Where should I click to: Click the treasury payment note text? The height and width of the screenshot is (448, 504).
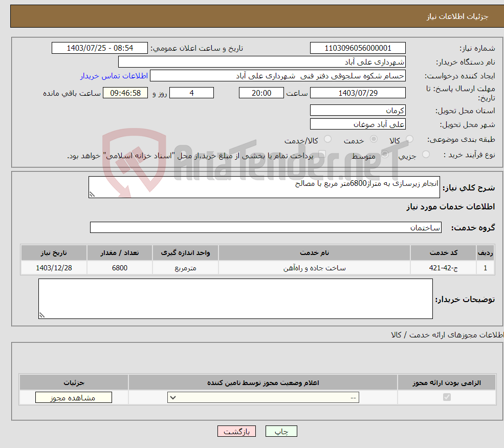pyautogui.click(x=190, y=156)
